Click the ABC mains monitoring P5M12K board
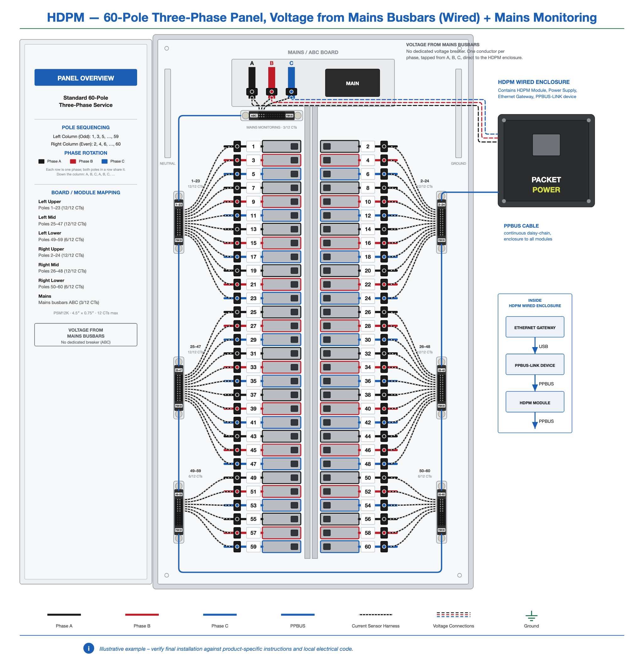This screenshot has width=644, height=663. (271, 116)
